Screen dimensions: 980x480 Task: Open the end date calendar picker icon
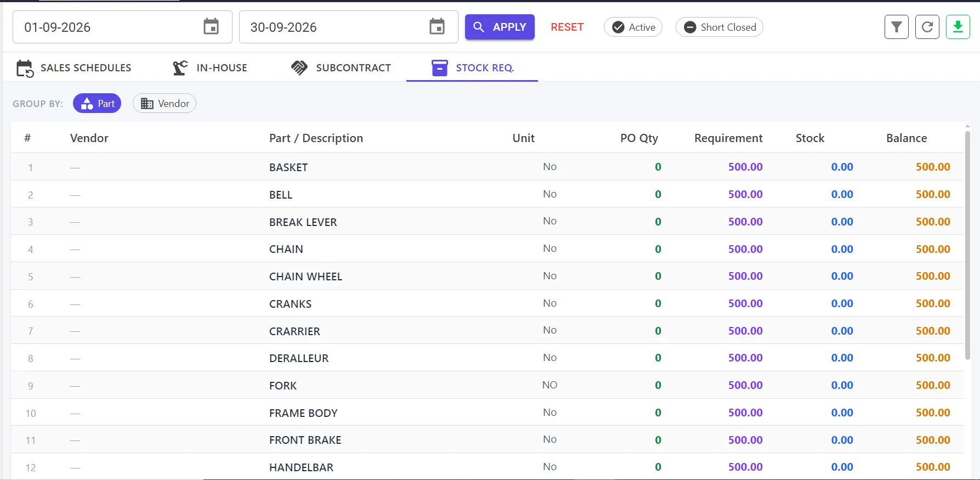[x=437, y=26]
